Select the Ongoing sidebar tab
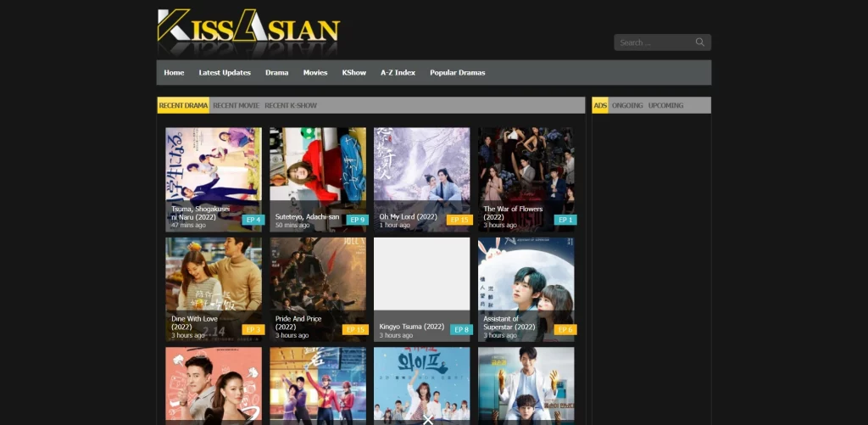868x425 pixels. tap(627, 105)
